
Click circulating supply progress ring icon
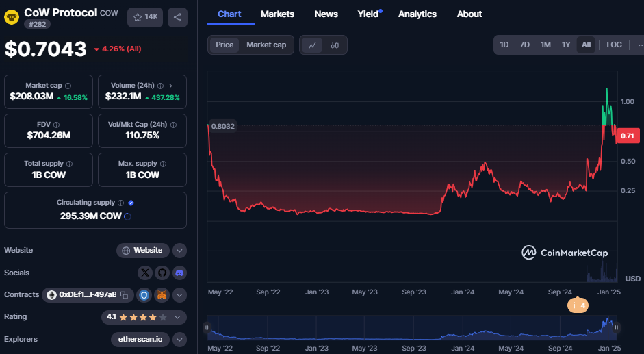coord(127,216)
